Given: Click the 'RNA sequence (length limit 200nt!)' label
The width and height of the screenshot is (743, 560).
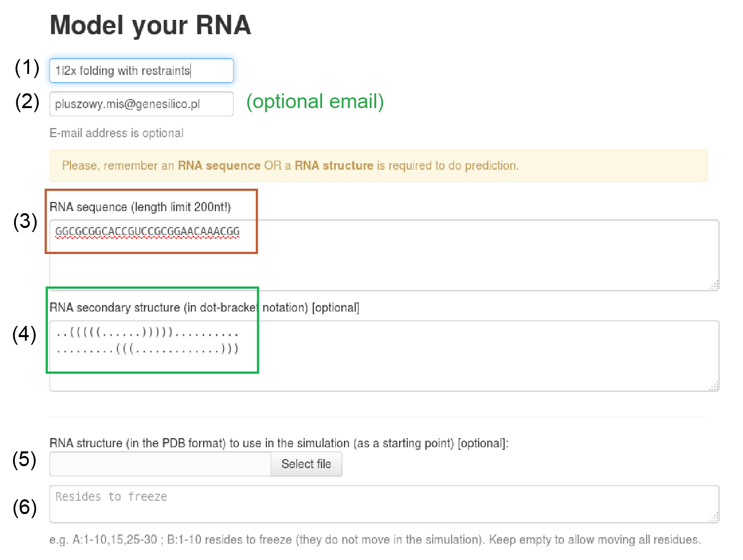Looking at the screenshot, I should 140,207.
